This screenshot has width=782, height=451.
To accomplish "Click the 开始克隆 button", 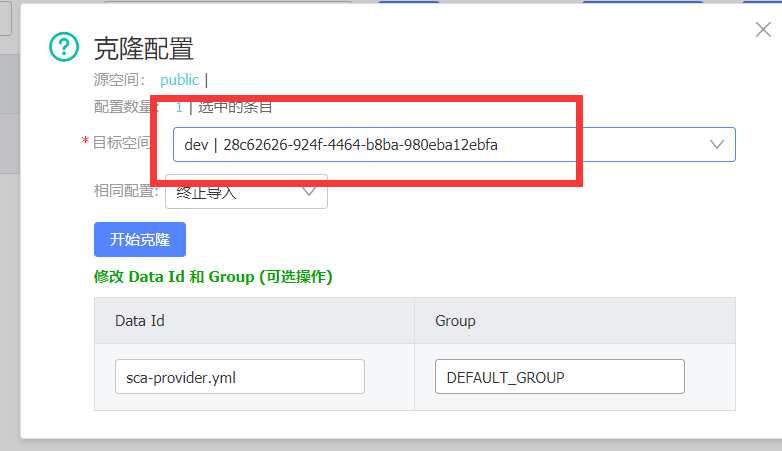I will tap(140, 239).
